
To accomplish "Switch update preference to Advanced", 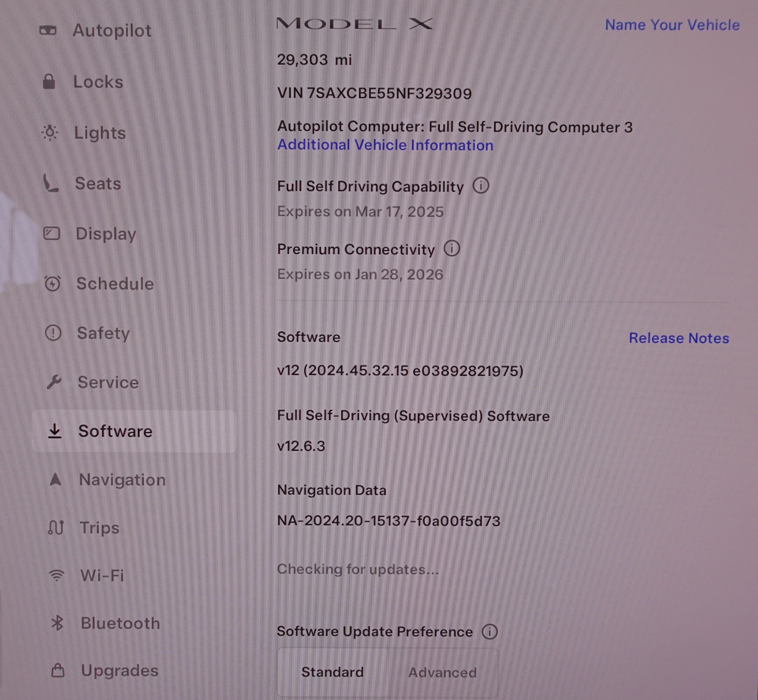I will 442,672.
